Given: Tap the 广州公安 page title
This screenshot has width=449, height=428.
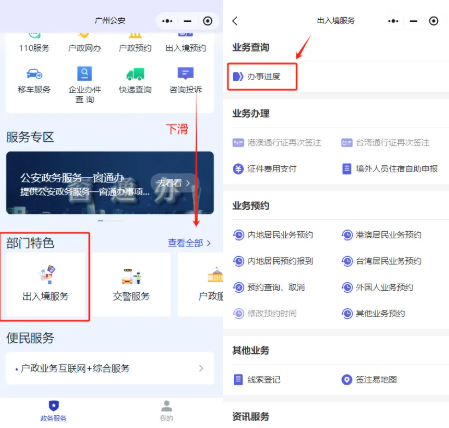Looking at the screenshot, I should point(110,21).
